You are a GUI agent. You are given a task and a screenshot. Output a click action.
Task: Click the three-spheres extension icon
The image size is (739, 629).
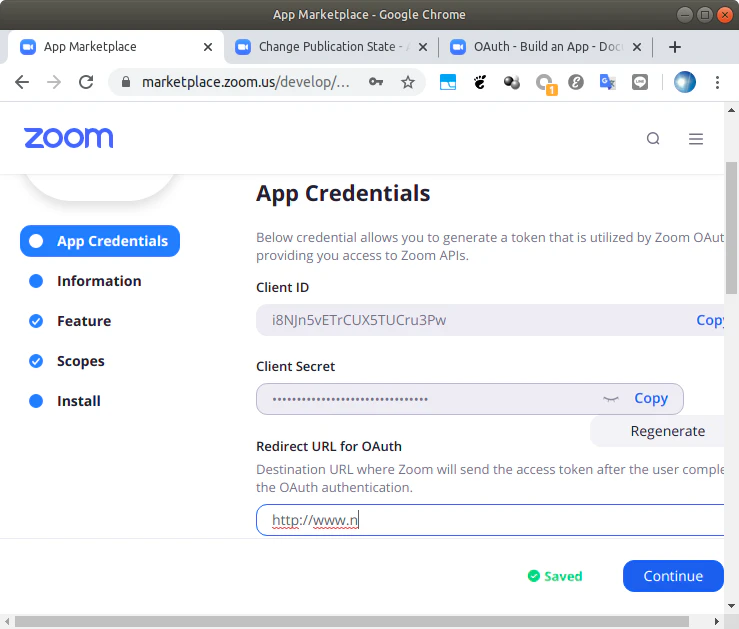coord(512,82)
